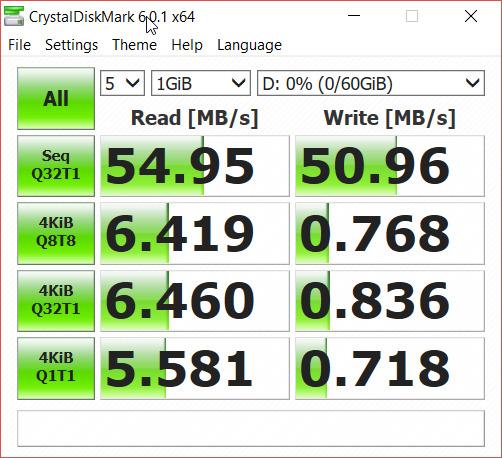
Task: Open the test count dropdown showing 5
Action: tap(122, 83)
